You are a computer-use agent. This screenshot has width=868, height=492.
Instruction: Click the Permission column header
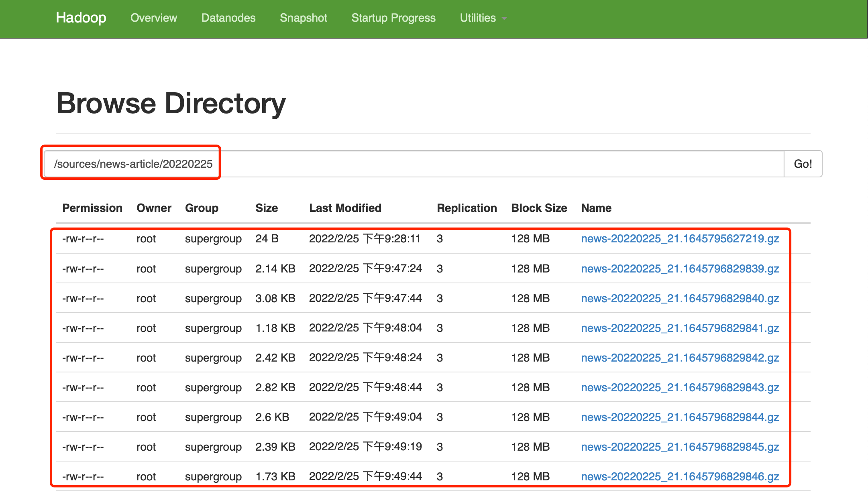92,208
